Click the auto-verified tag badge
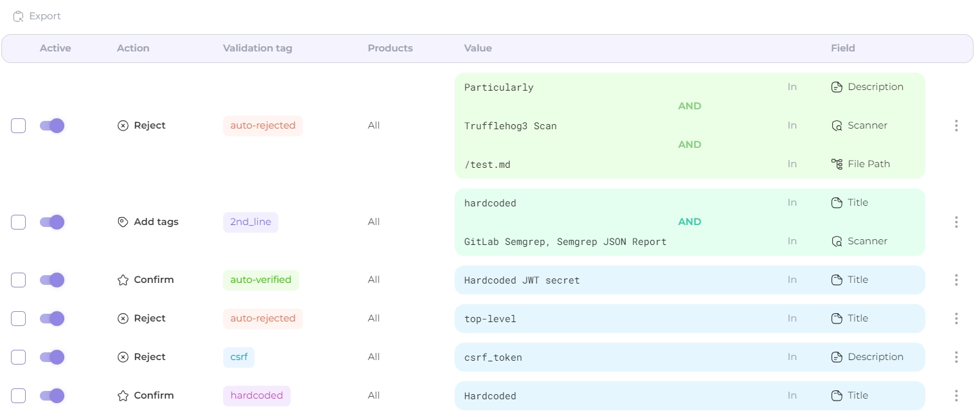 click(260, 280)
